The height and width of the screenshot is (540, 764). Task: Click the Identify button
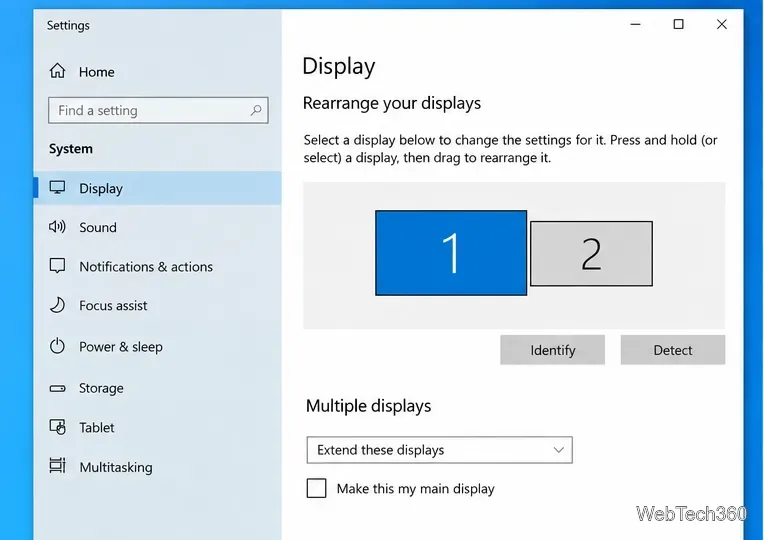pos(553,349)
